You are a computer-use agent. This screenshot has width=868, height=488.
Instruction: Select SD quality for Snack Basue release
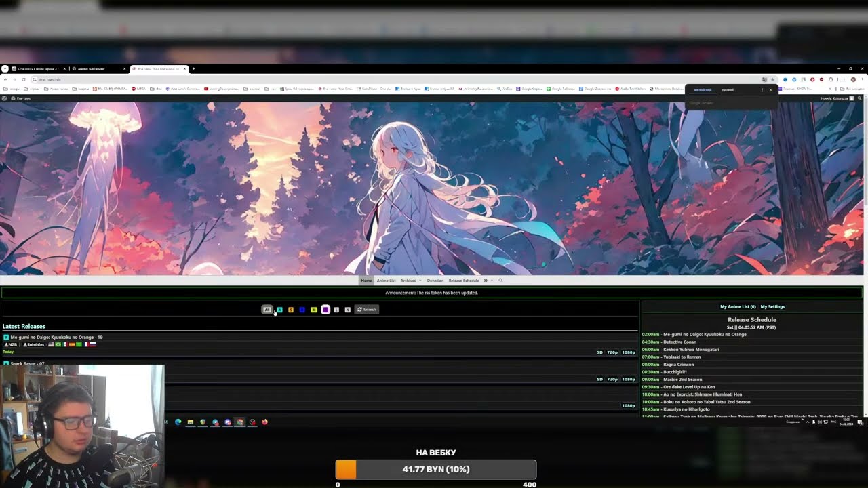click(x=599, y=380)
